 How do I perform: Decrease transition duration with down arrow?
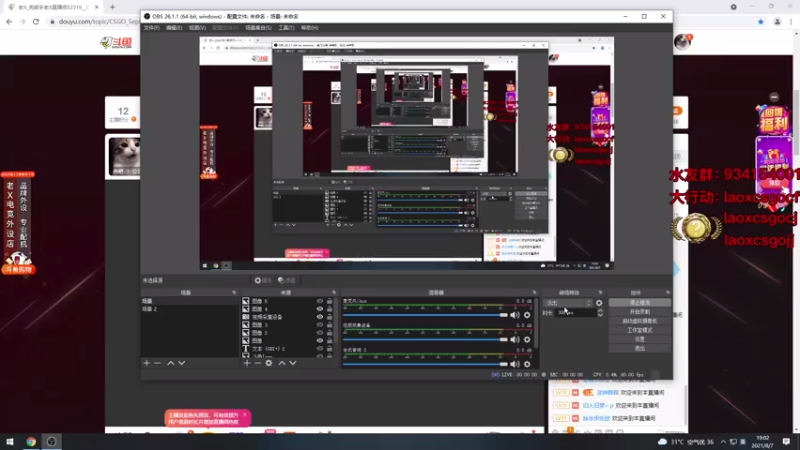(x=601, y=315)
